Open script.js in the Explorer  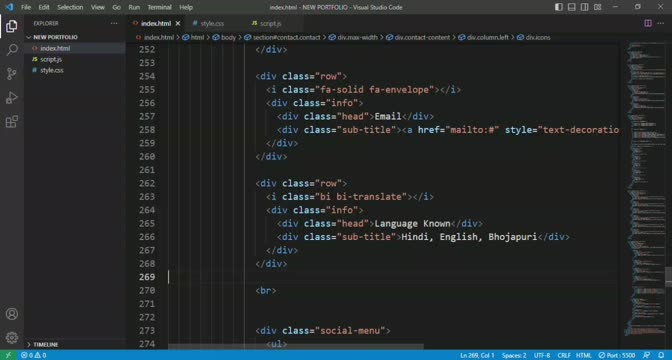pyautogui.click(x=51, y=59)
